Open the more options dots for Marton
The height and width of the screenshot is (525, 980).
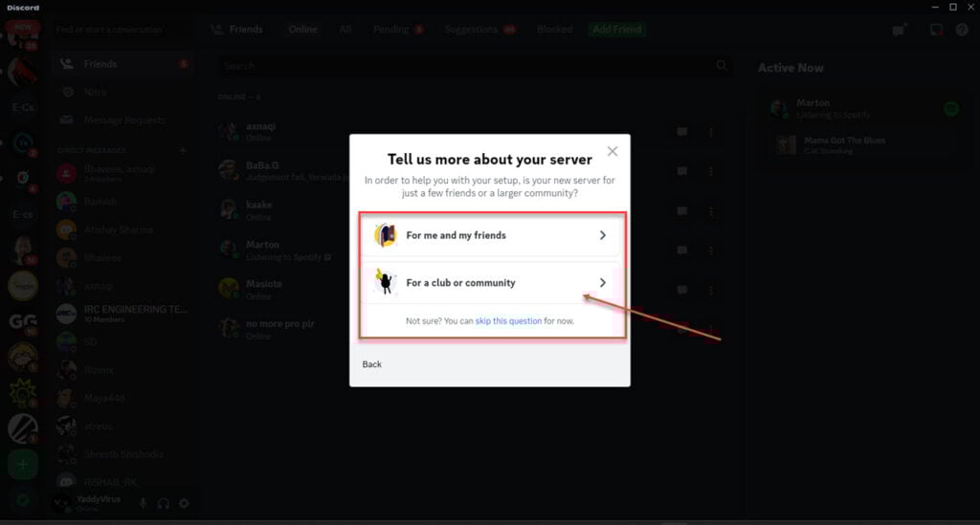[x=711, y=251]
